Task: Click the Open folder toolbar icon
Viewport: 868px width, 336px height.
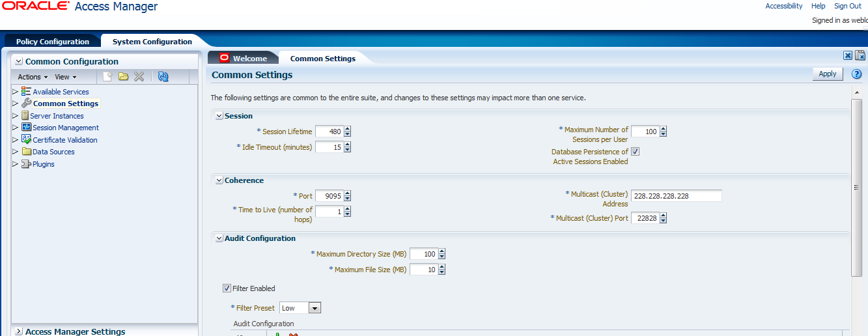Action: pyautogui.click(x=123, y=77)
